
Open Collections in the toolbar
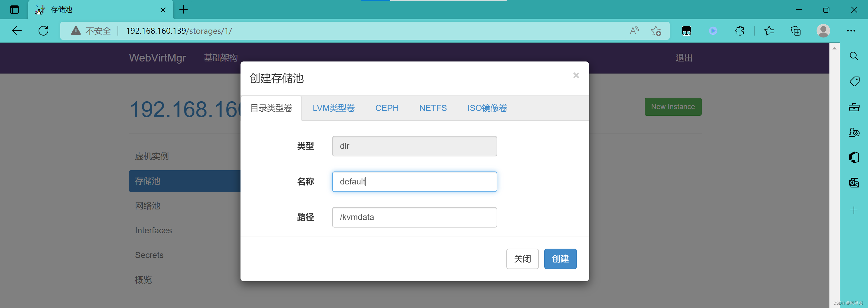click(x=796, y=31)
